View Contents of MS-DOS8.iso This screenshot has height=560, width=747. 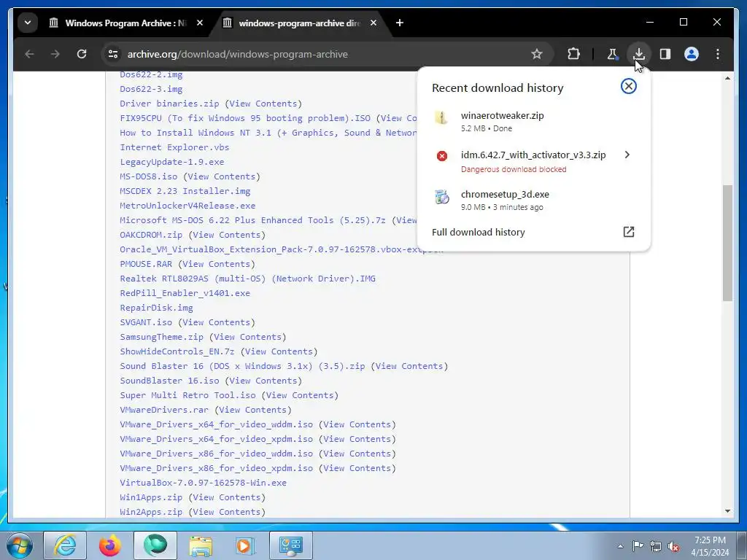pos(222,176)
